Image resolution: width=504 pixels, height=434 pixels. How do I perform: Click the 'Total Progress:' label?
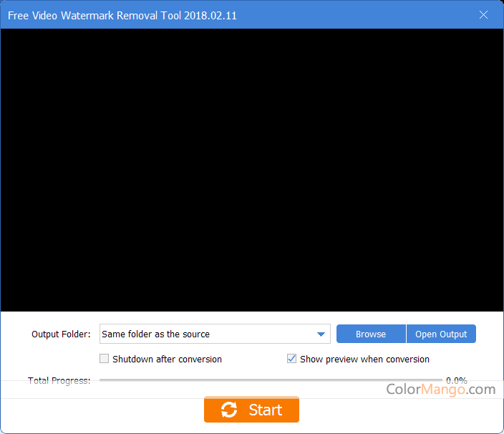59,380
